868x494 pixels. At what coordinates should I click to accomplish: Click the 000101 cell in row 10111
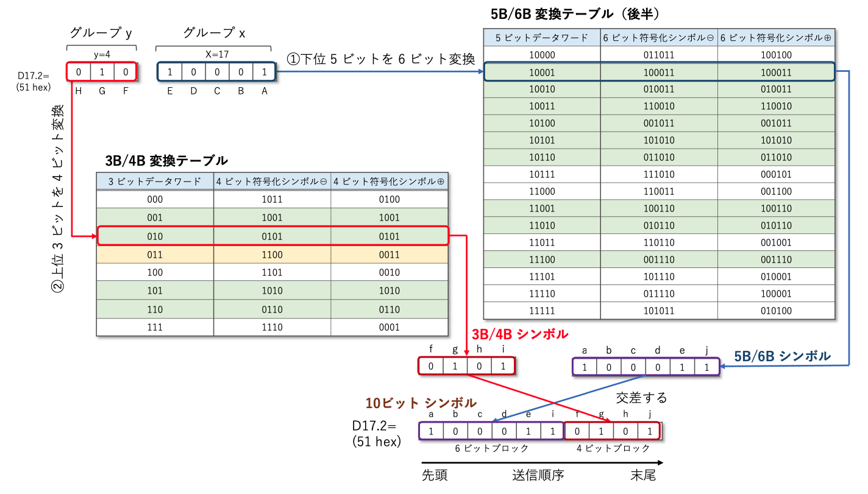pyautogui.click(x=776, y=174)
